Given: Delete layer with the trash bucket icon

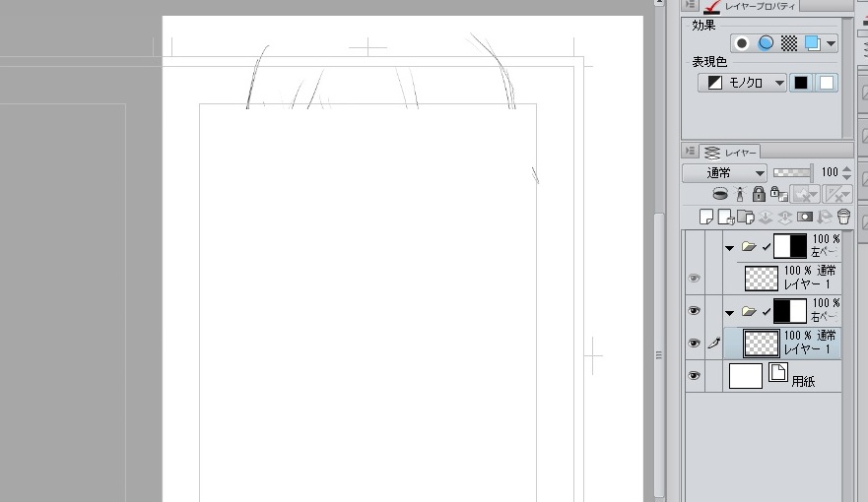Looking at the screenshot, I should (843, 217).
